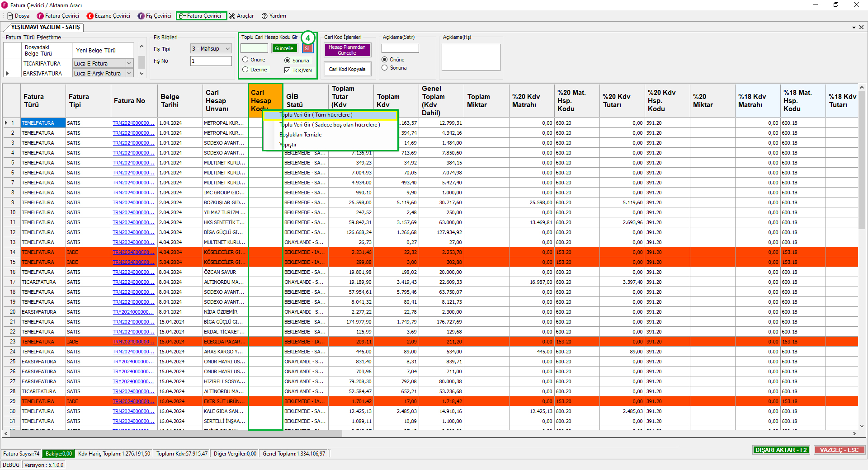Click the Fiş No input field

tap(211, 61)
